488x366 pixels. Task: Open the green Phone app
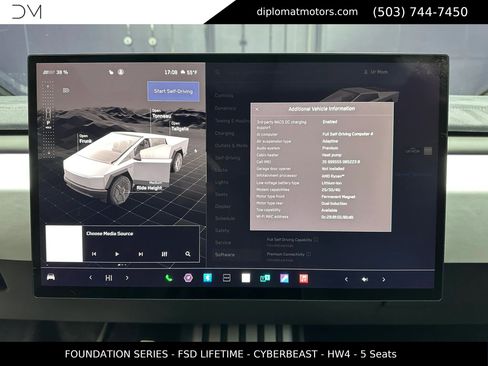pyautogui.click(x=169, y=278)
